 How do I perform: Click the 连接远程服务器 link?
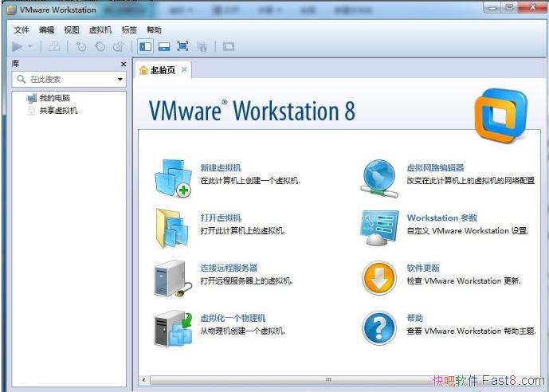229,268
